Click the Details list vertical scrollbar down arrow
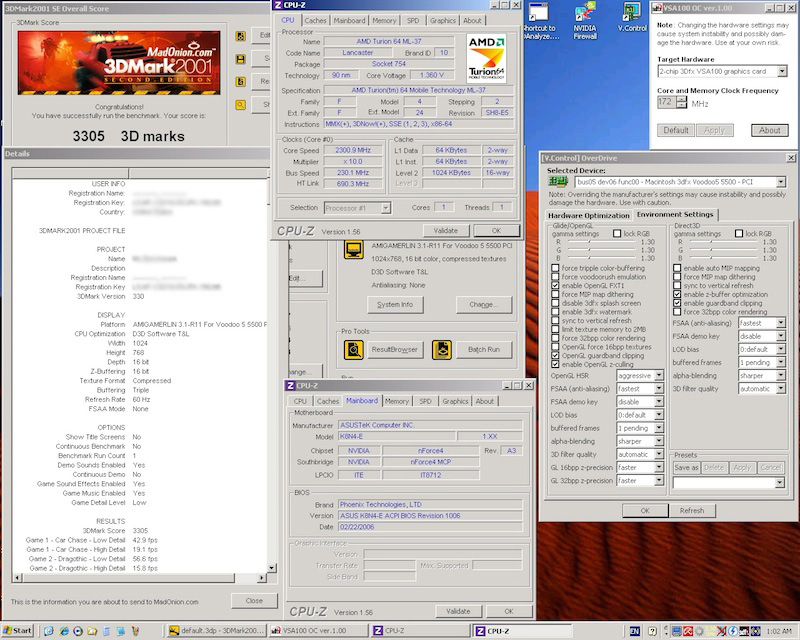 pos(271,568)
